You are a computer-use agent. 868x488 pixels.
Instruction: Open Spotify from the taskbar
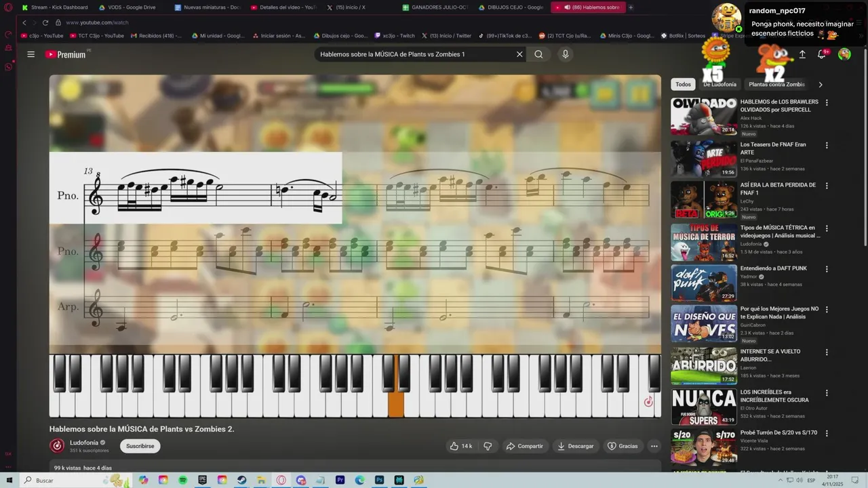pyautogui.click(x=183, y=480)
